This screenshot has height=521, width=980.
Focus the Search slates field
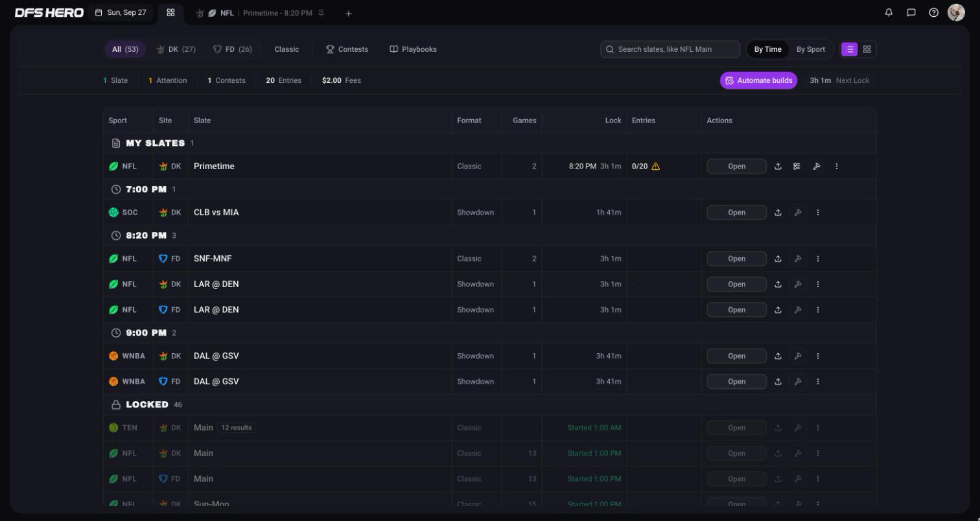point(670,49)
